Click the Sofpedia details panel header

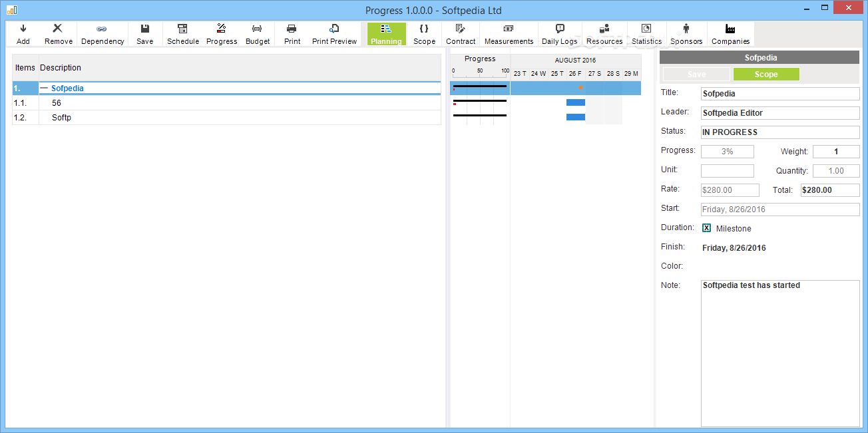[x=759, y=58]
